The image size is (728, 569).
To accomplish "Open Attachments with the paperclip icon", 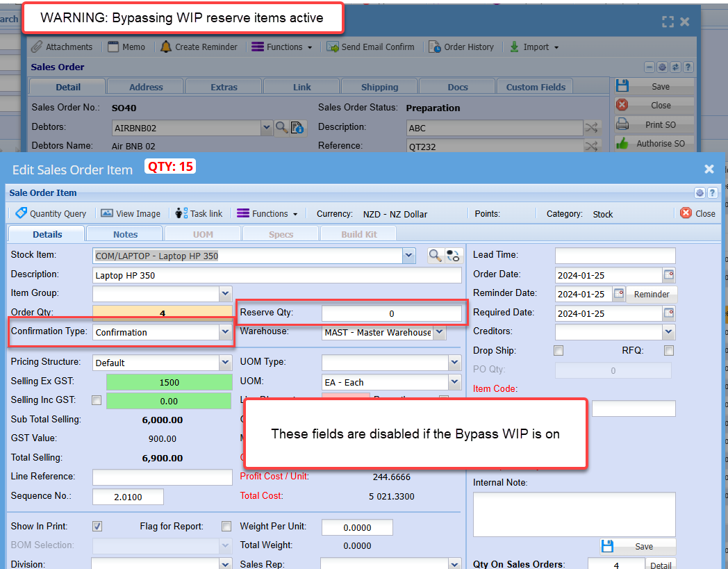I will coord(62,47).
